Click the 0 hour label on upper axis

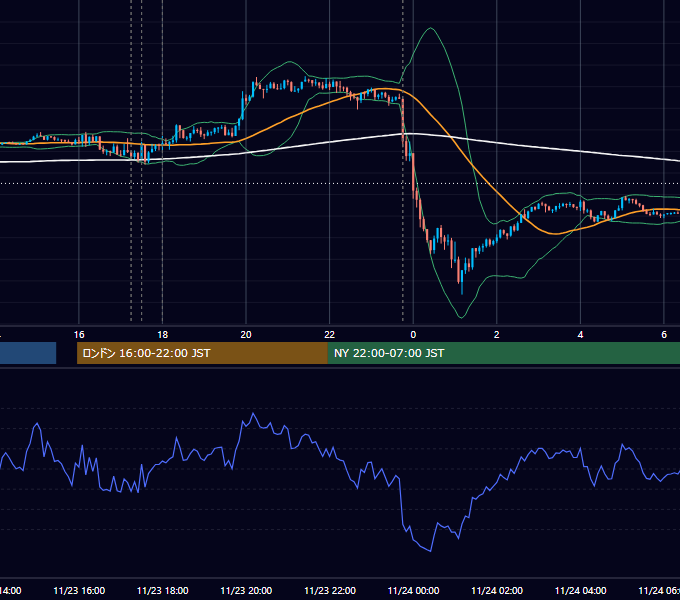pyautogui.click(x=413, y=335)
